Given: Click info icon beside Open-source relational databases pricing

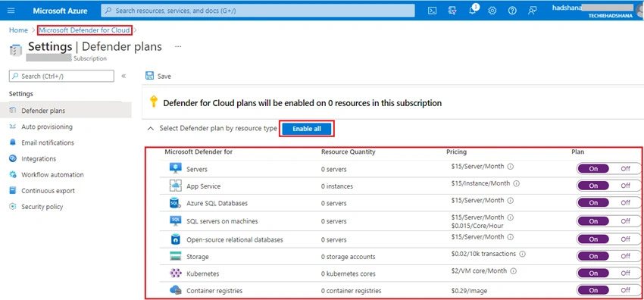Looking at the screenshot, I should pyautogui.click(x=511, y=237).
